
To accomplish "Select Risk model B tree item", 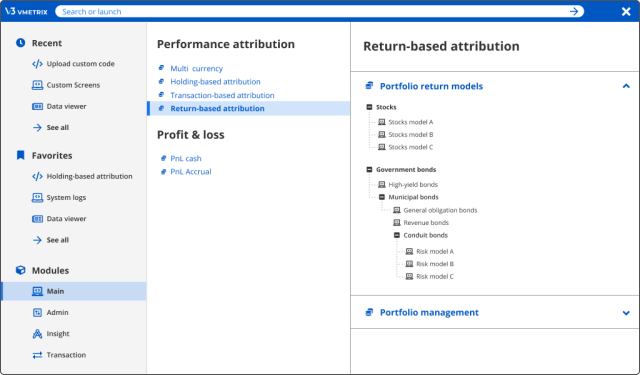I will [x=435, y=264].
